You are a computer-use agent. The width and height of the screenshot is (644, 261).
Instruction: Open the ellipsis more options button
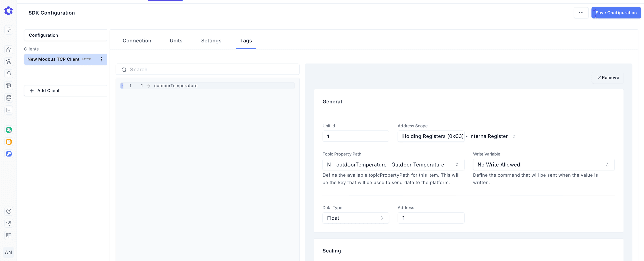click(581, 13)
